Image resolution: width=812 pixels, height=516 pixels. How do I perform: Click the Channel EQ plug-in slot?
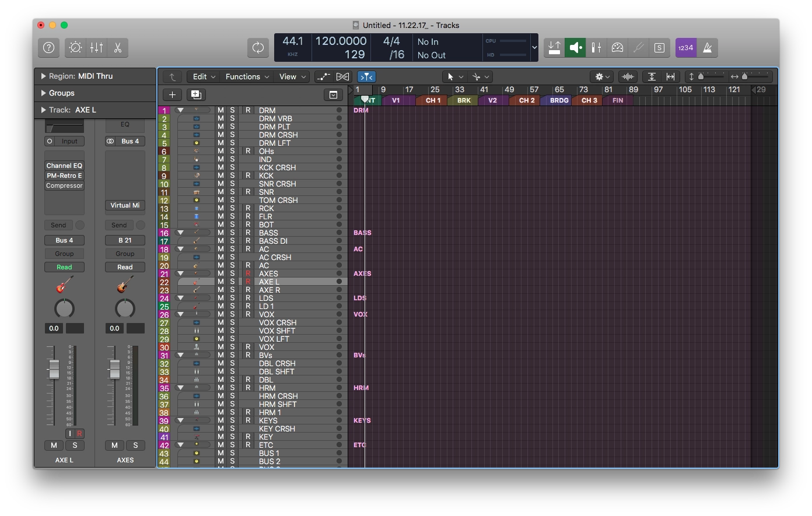(64, 166)
